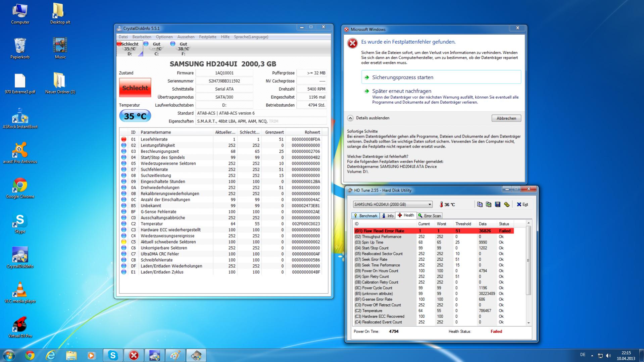Click HD Tune save floppy disk icon

(498, 204)
